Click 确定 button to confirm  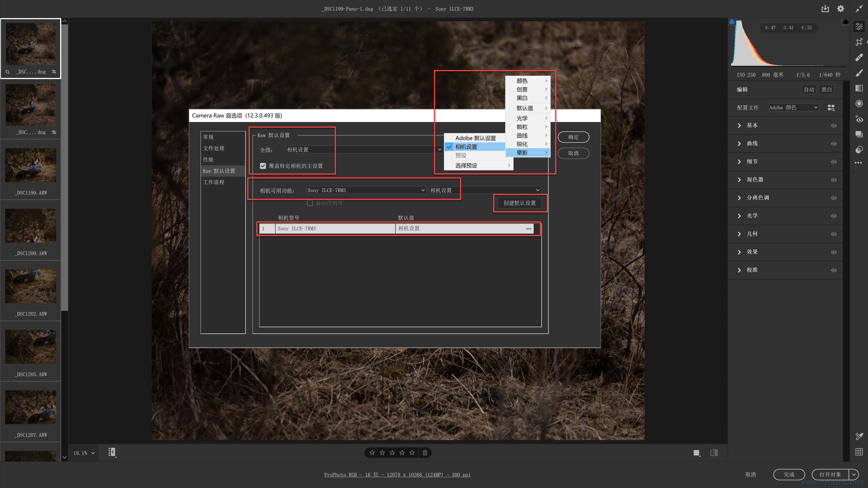coord(573,136)
